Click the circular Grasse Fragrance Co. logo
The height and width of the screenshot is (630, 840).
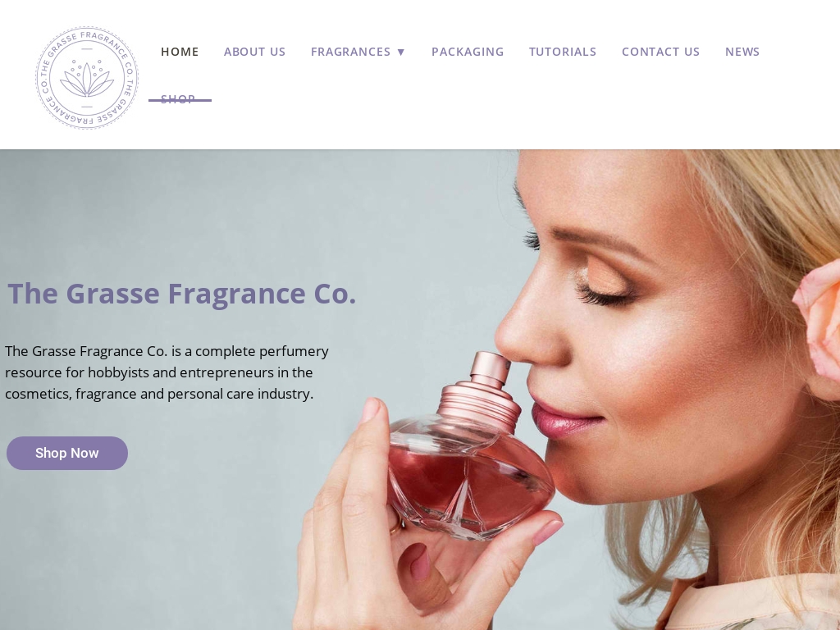[87, 78]
